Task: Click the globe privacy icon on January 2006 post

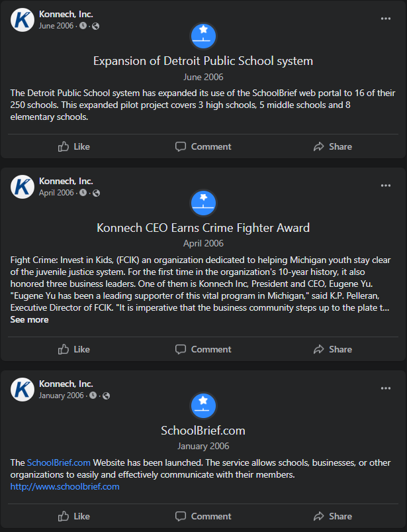Action: pyautogui.click(x=106, y=396)
